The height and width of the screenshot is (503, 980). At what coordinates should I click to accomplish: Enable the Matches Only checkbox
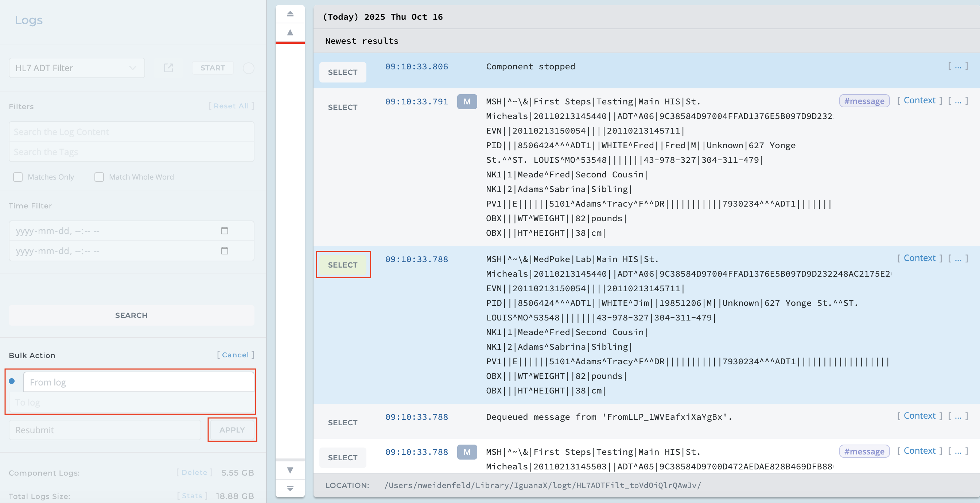point(18,177)
